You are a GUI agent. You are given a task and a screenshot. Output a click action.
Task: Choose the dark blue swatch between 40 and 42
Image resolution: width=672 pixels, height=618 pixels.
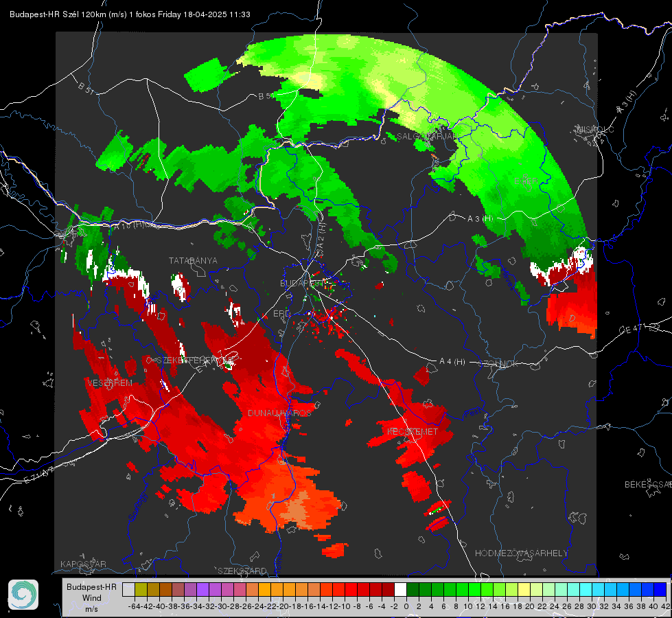point(660,590)
